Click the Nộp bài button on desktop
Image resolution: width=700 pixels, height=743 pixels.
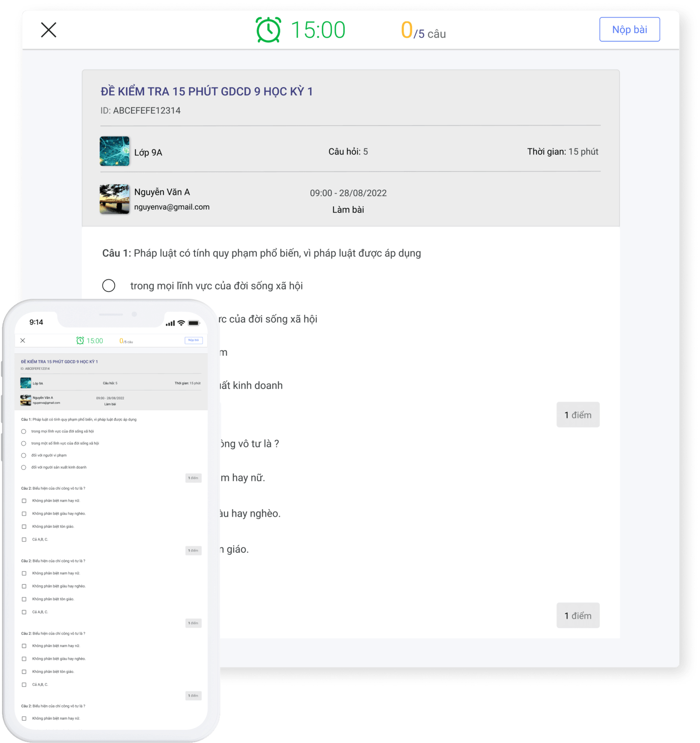630,29
